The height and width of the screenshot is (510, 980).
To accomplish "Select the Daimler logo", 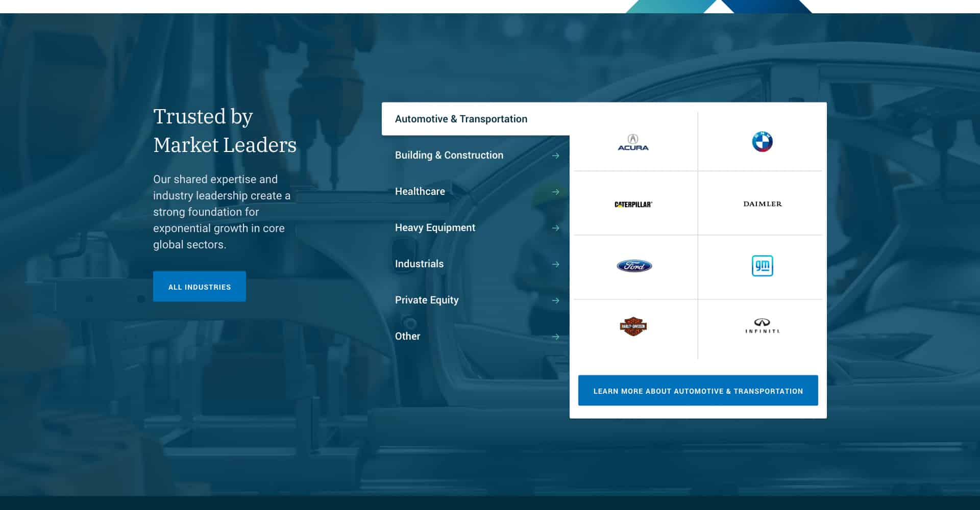I will pyautogui.click(x=762, y=204).
